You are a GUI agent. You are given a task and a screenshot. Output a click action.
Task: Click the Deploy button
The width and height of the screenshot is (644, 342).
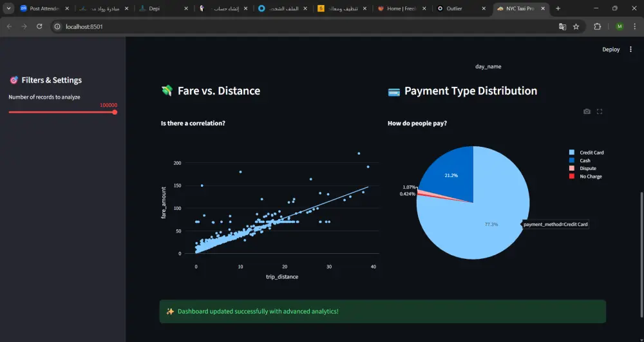point(611,49)
